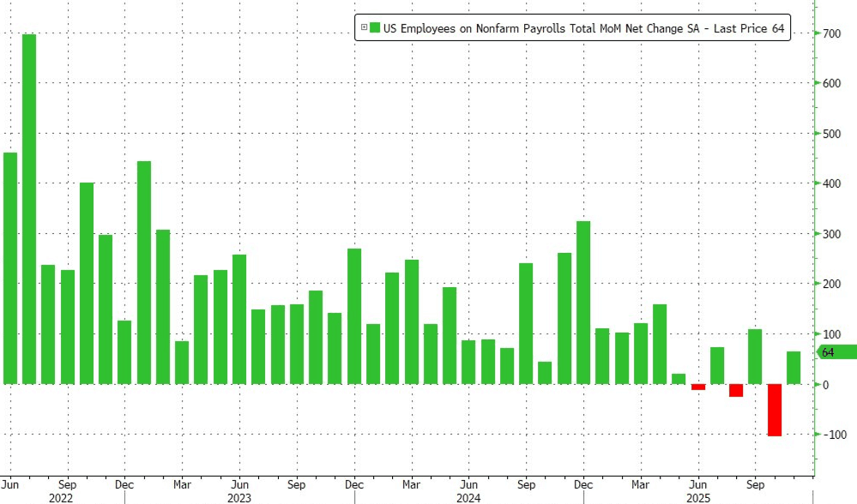Select the 2024 year label on the time axis
The width and height of the screenshot is (857, 504).
click(x=468, y=496)
